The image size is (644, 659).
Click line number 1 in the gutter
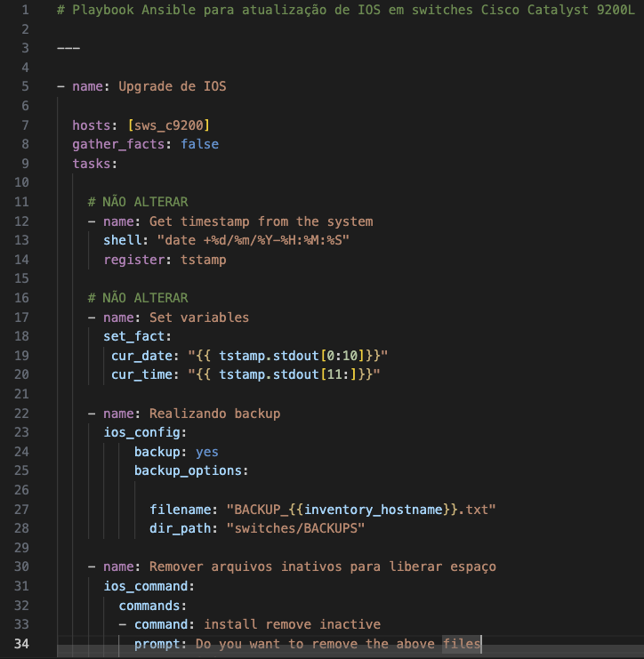25,10
